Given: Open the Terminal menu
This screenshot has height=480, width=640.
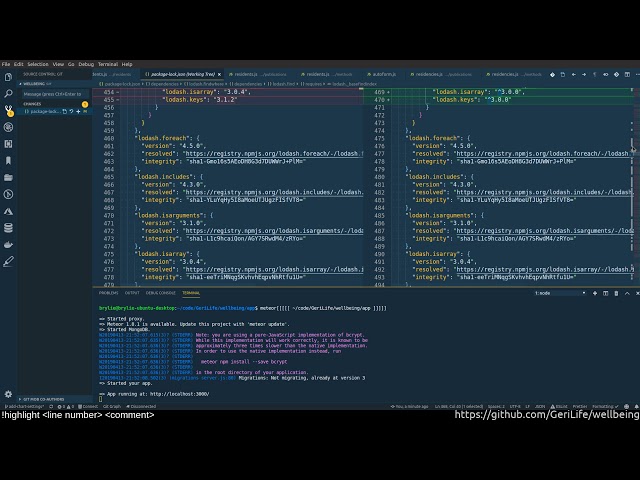Looking at the screenshot, I should pos(108,64).
